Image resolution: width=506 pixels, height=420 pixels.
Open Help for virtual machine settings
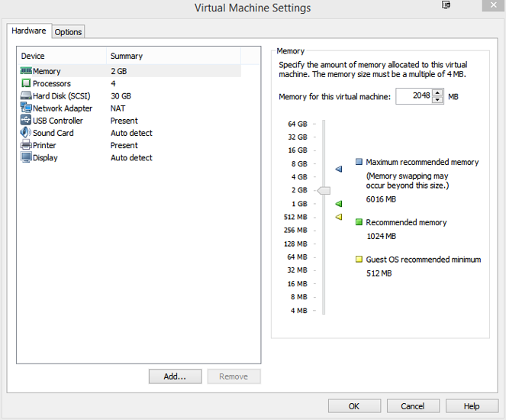[472, 406]
